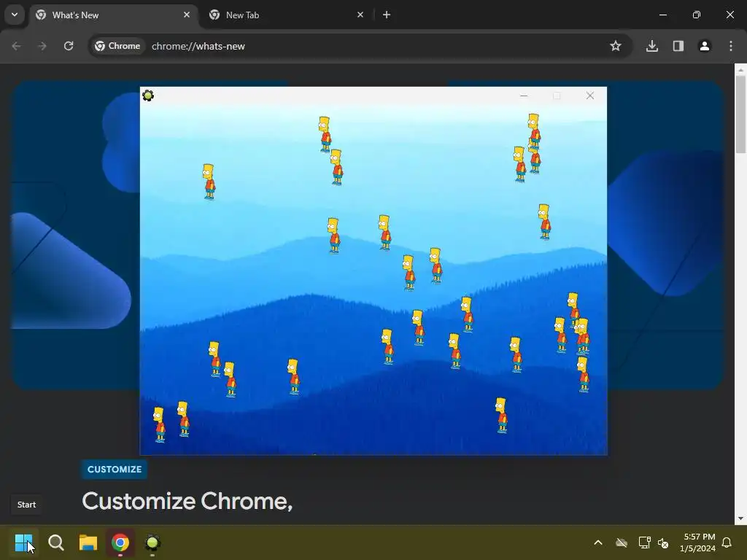Go forward in Chrome
The height and width of the screenshot is (560, 747).
tap(42, 46)
